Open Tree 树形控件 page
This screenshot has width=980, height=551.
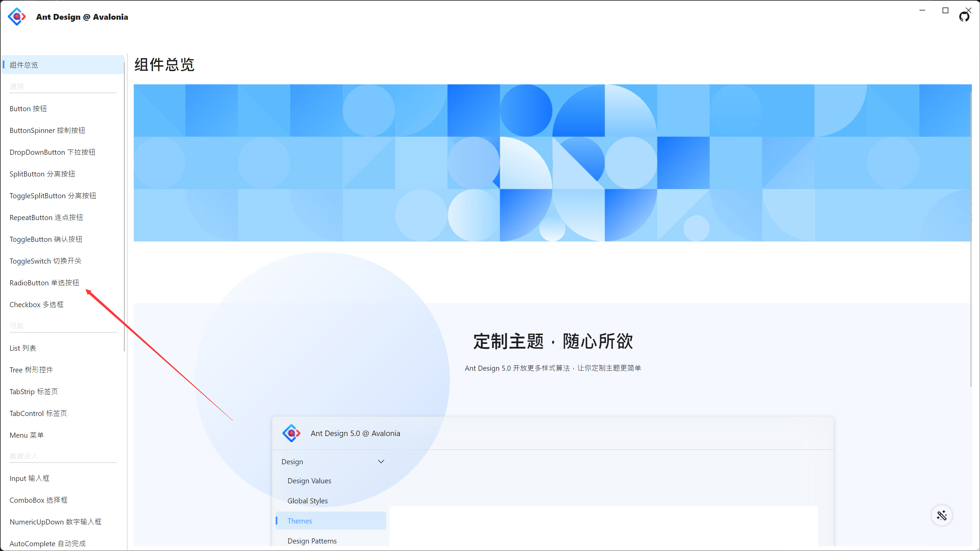point(31,370)
